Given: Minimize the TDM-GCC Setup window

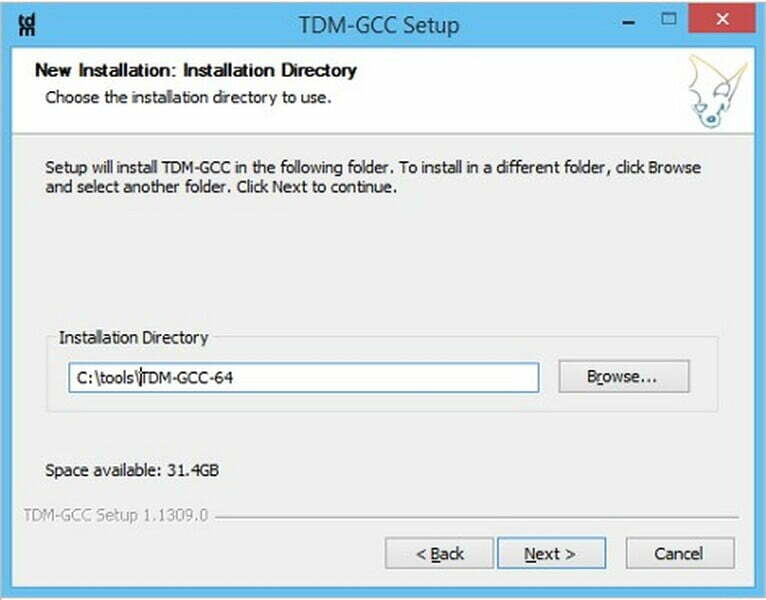Looking at the screenshot, I should coord(629,21).
